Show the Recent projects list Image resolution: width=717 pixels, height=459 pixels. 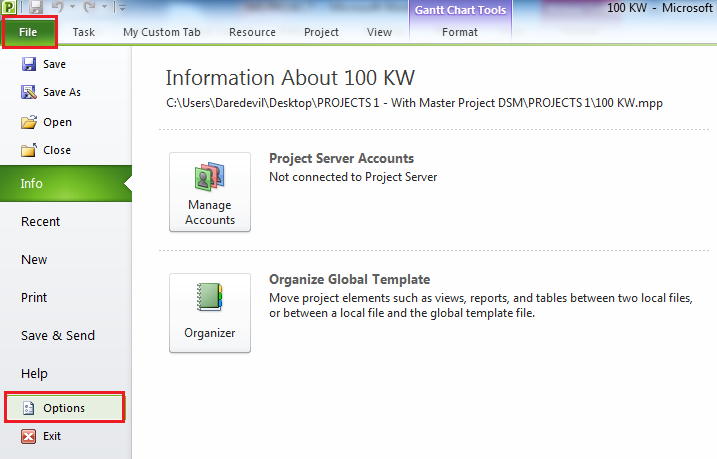(x=41, y=222)
